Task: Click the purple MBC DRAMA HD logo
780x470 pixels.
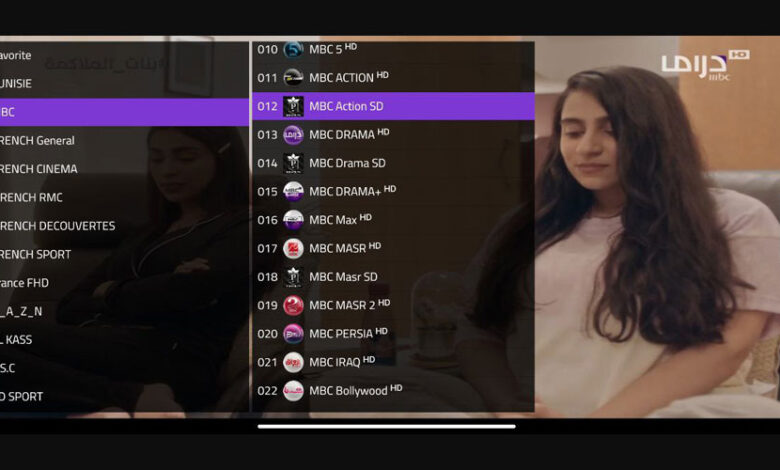Action: 293,135
